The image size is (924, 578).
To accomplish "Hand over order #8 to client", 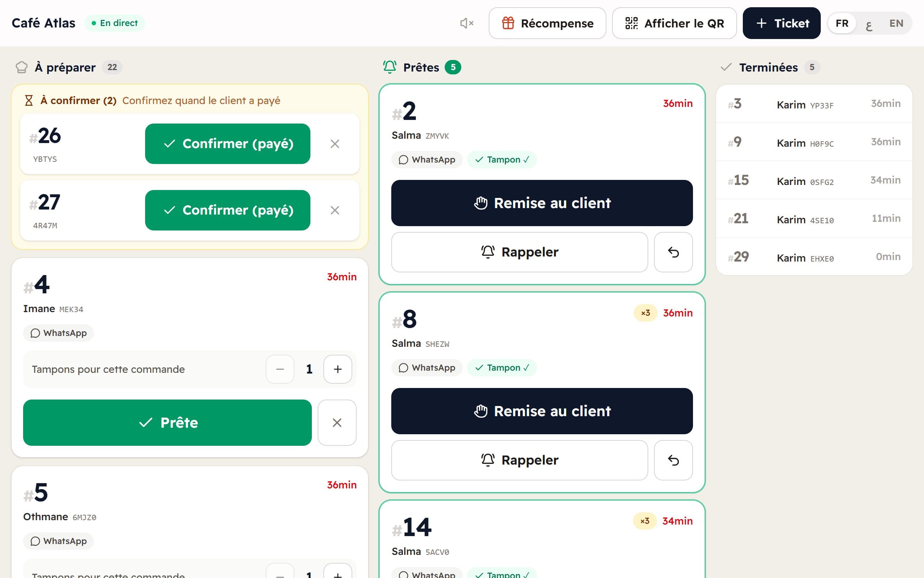I will [x=542, y=411].
